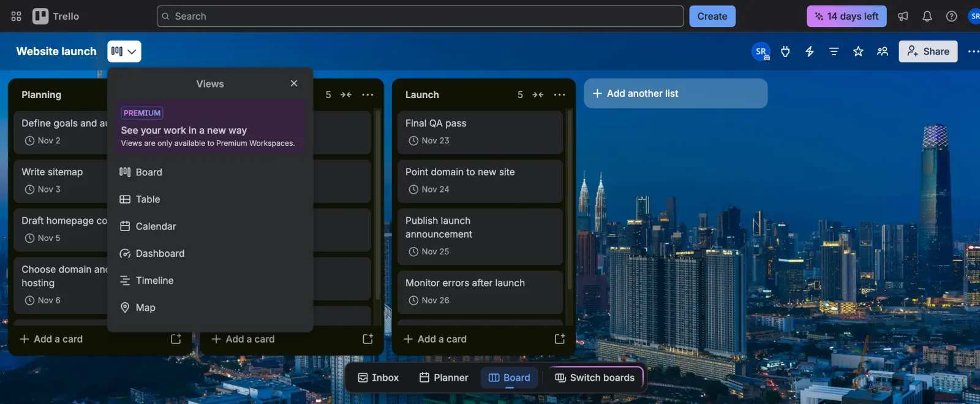Open the notifications bell
The height and width of the screenshot is (404, 980).
pos(927,17)
